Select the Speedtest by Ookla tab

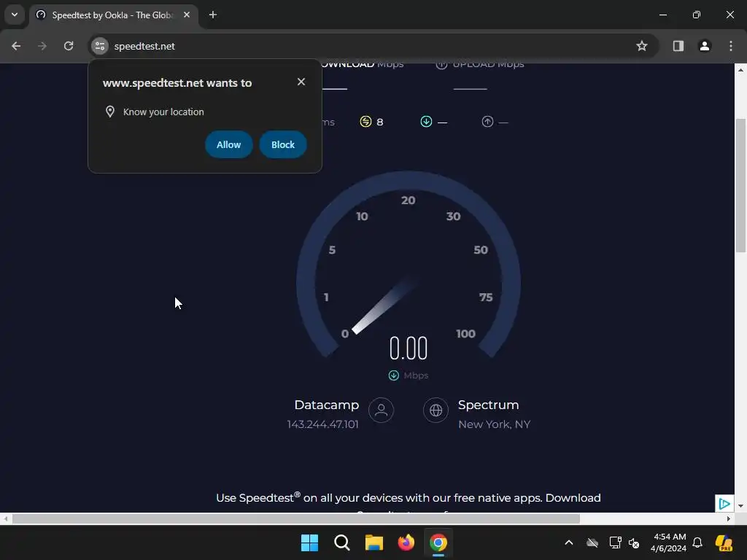click(x=112, y=15)
